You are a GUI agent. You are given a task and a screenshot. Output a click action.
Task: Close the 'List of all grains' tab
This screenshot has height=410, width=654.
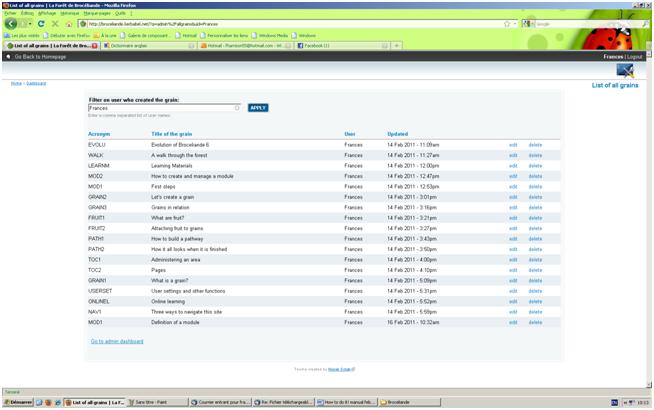(x=95, y=45)
